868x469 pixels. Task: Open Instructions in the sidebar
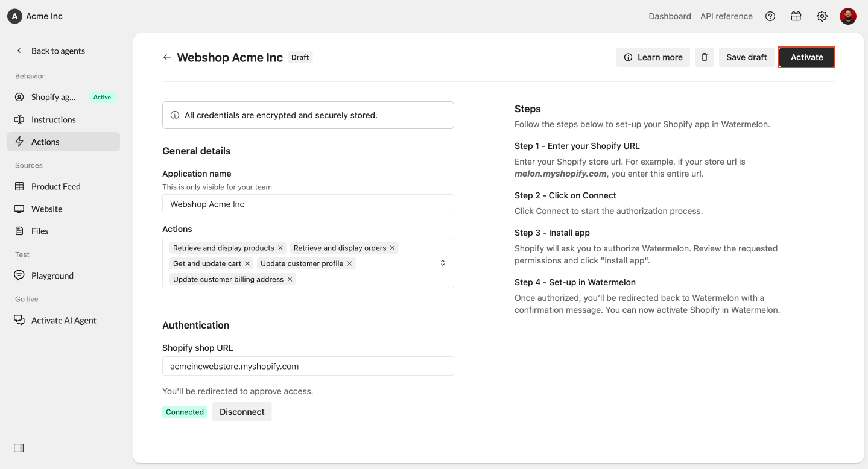click(x=64, y=119)
